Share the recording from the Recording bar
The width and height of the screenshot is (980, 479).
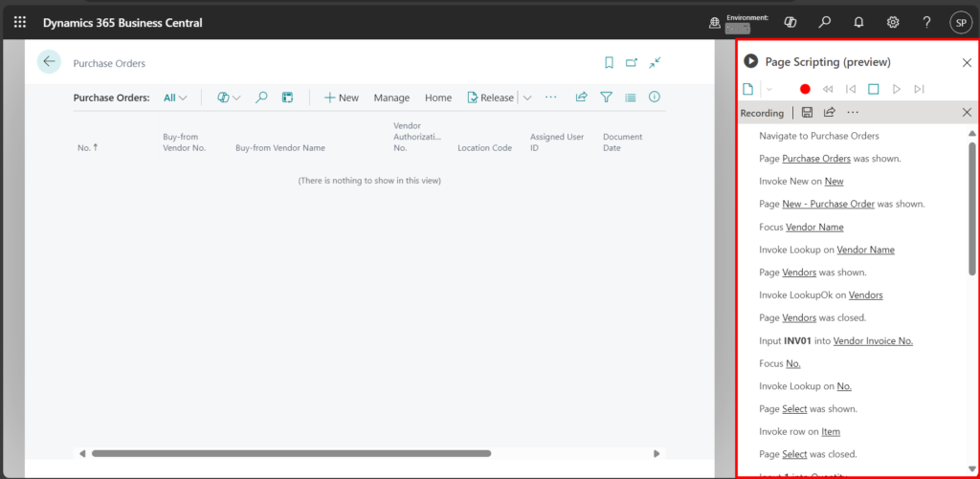(830, 113)
